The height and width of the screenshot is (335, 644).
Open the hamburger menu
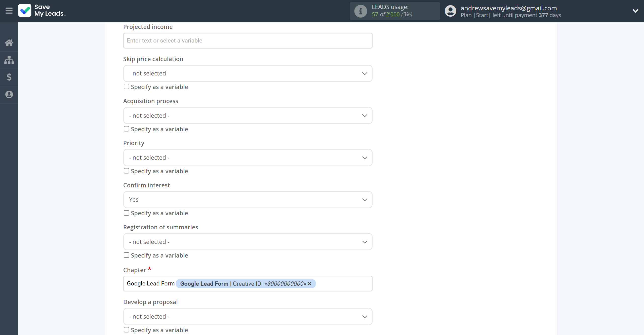[x=9, y=11]
